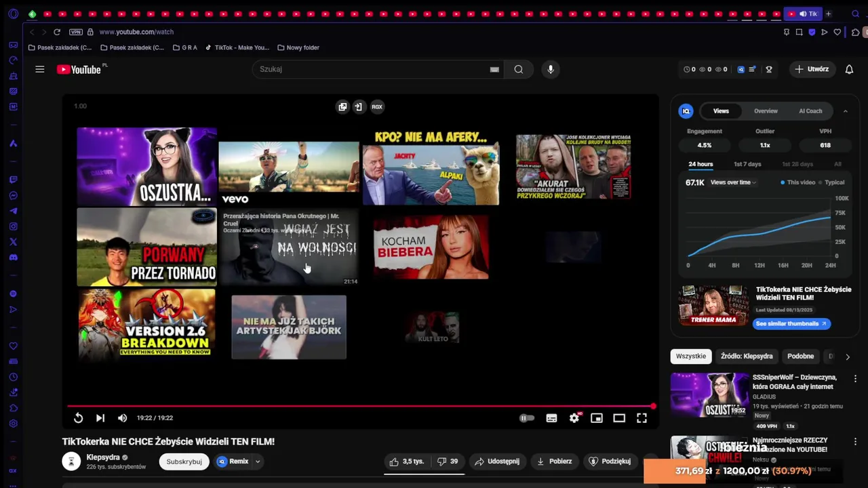
Task: Open the YouTube hamburger guide menu
Action: pos(40,69)
